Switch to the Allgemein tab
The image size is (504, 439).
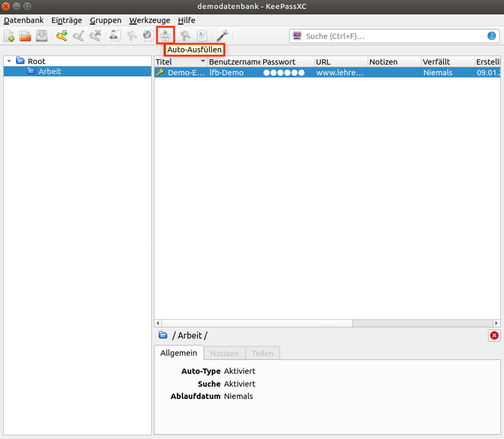[179, 353]
